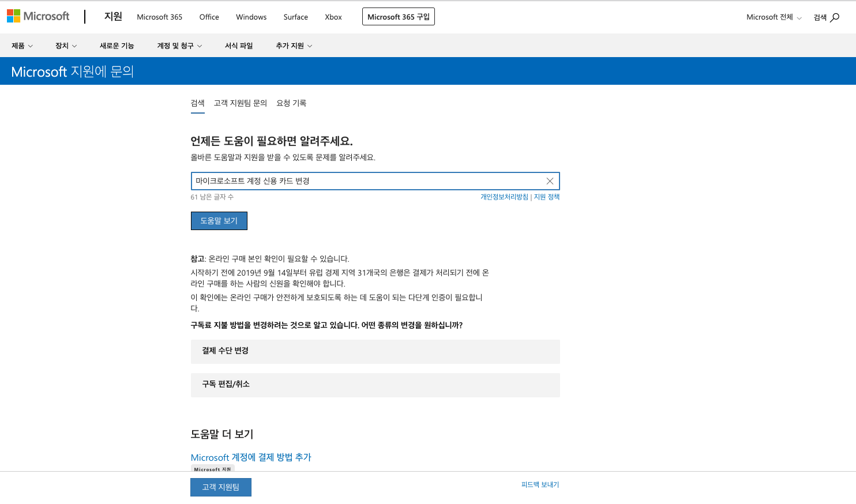Choose the 결제 수단 변경 option
Viewport: 856px width, 504px height.
pos(376,352)
